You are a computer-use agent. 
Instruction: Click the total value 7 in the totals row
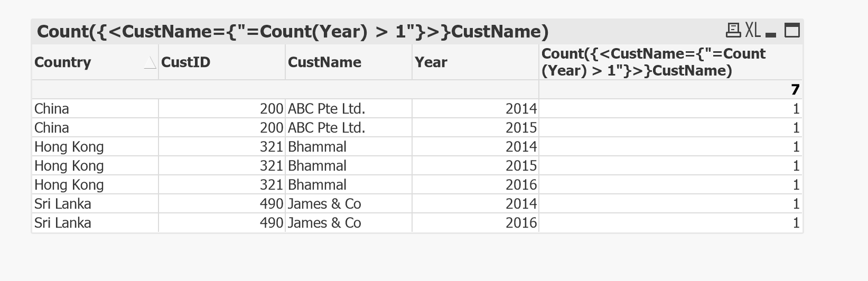coord(795,90)
